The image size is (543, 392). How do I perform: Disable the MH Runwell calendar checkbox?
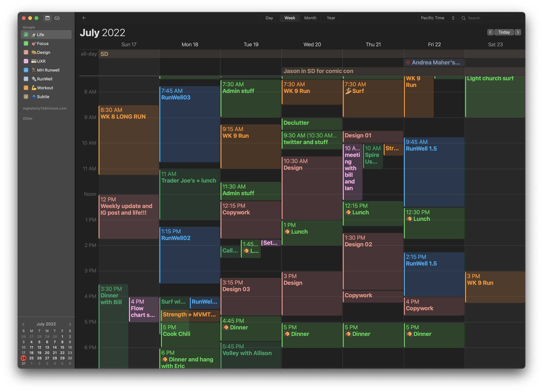(26, 70)
